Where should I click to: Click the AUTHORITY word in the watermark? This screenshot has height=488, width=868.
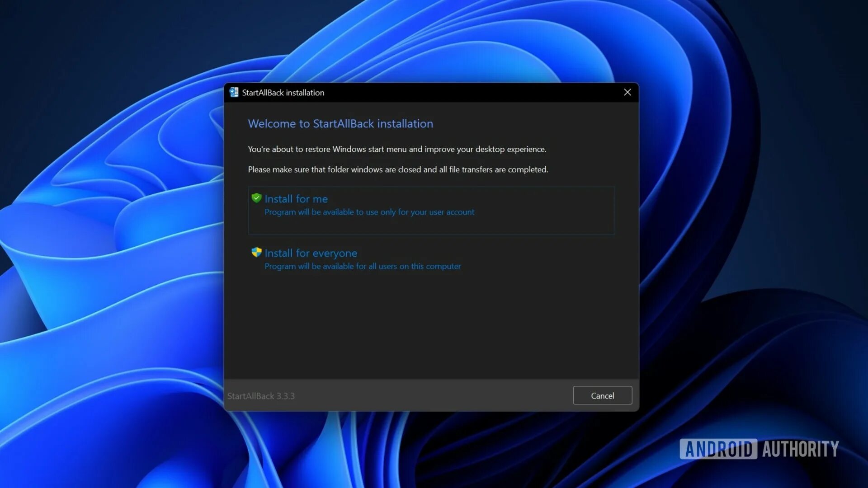[x=800, y=449]
